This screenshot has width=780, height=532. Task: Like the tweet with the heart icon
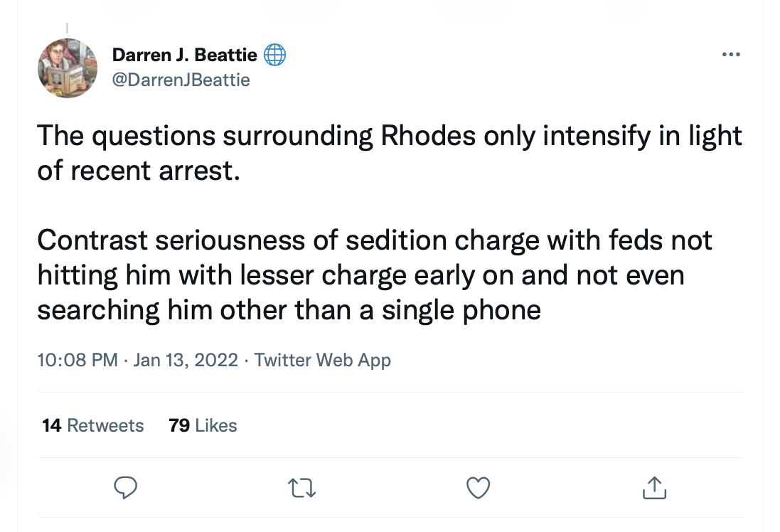(478, 488)
